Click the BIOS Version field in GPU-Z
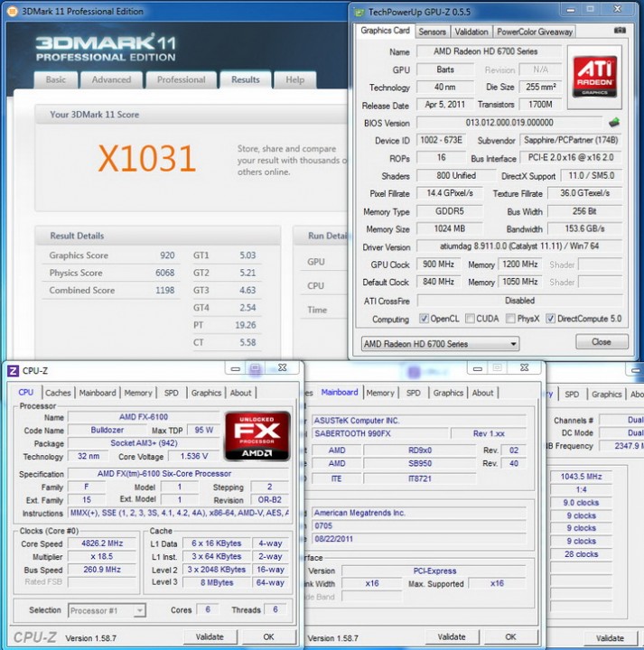Screen dimensions: 644x650 coord(509,122)
